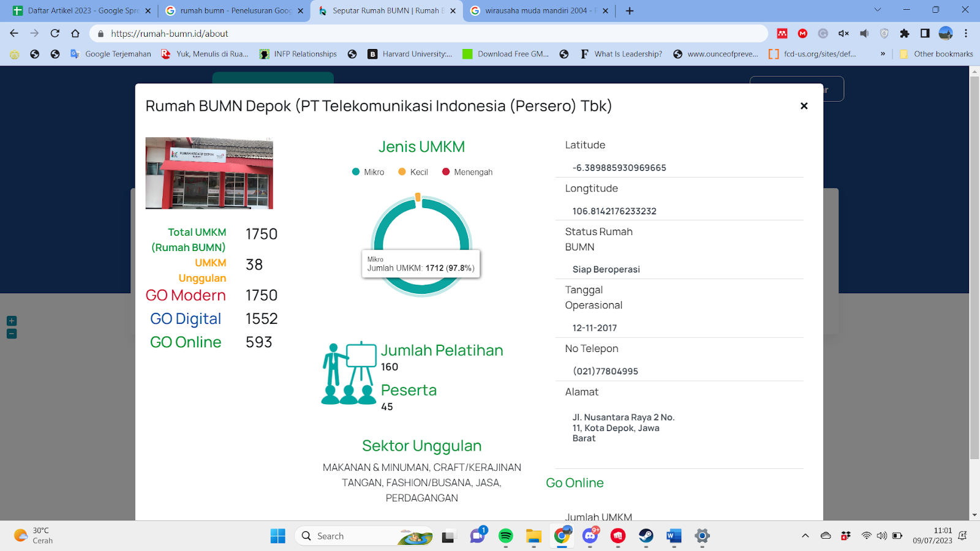The height and width of the screenshot is (551, 980).
Task: Reload the page with the refresh icon
Action: click(55, 34)
